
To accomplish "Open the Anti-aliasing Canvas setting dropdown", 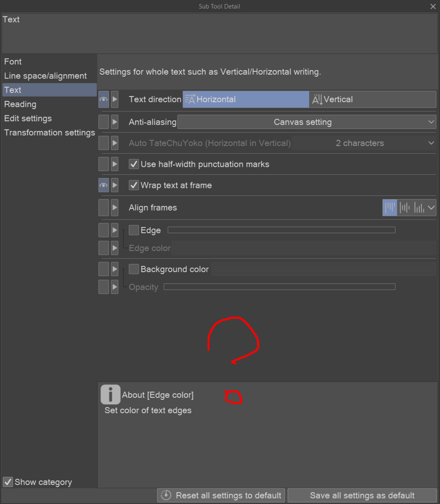I will (x=307, y=122).
